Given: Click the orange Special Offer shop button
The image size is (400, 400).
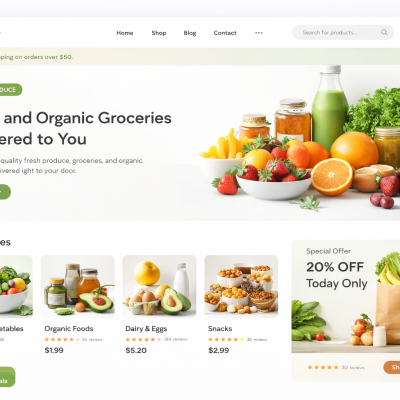Looking at the screenshot, I should click(x=392, y=367).
